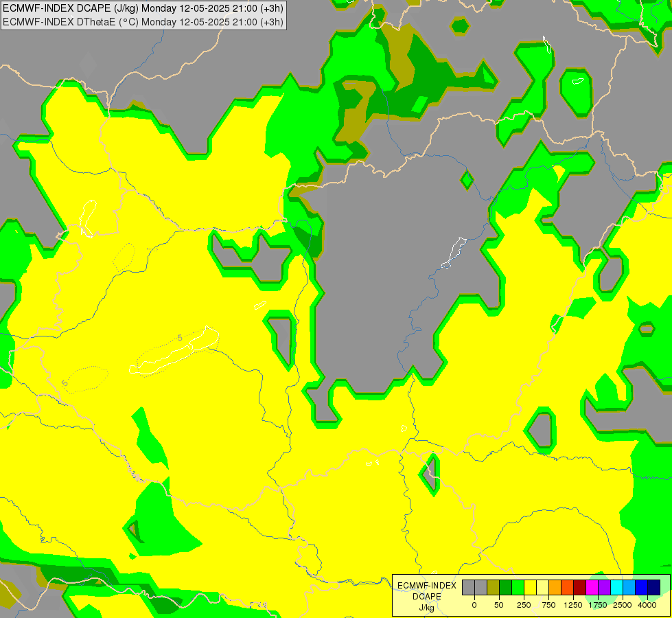Click the dark red legend swatch
The width and height of the screenshot is (672, 618).
(579, 588)
